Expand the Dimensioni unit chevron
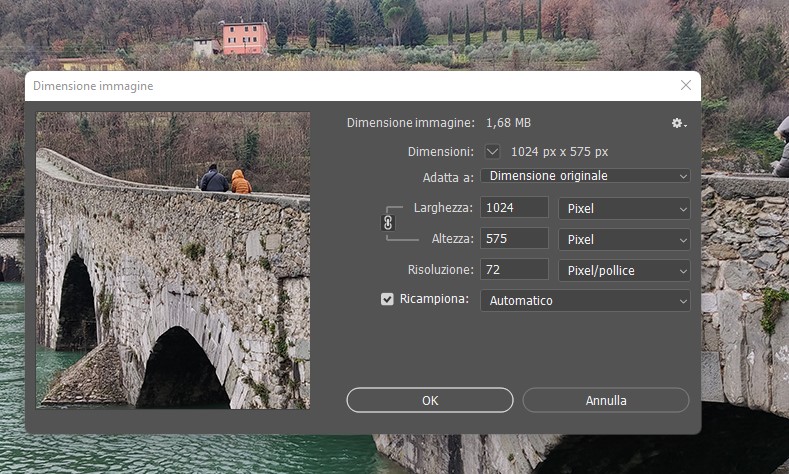 pos(492,152)
